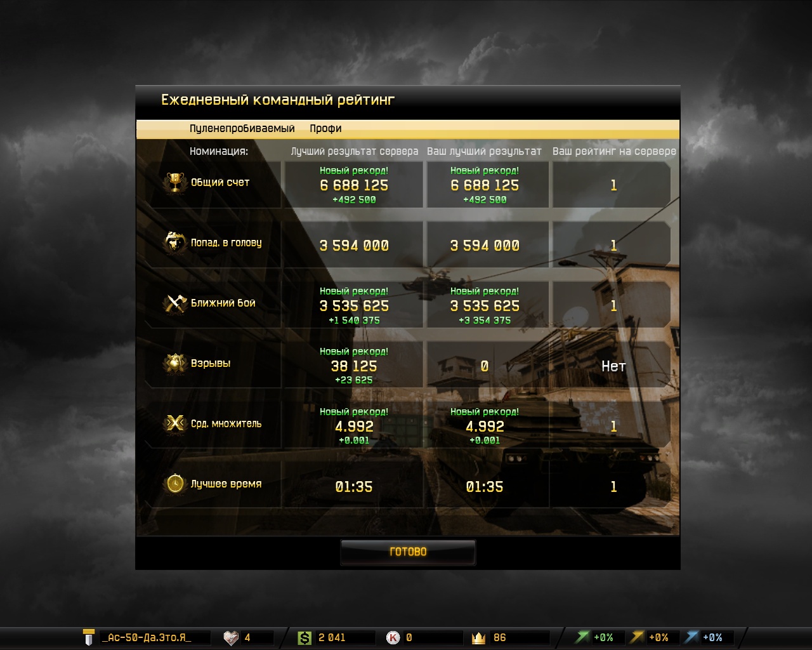Viewport: 812px width, 650px height.
Task: Click the crossed weapons icon beside Ближний бой
Action: coord(174,303)
